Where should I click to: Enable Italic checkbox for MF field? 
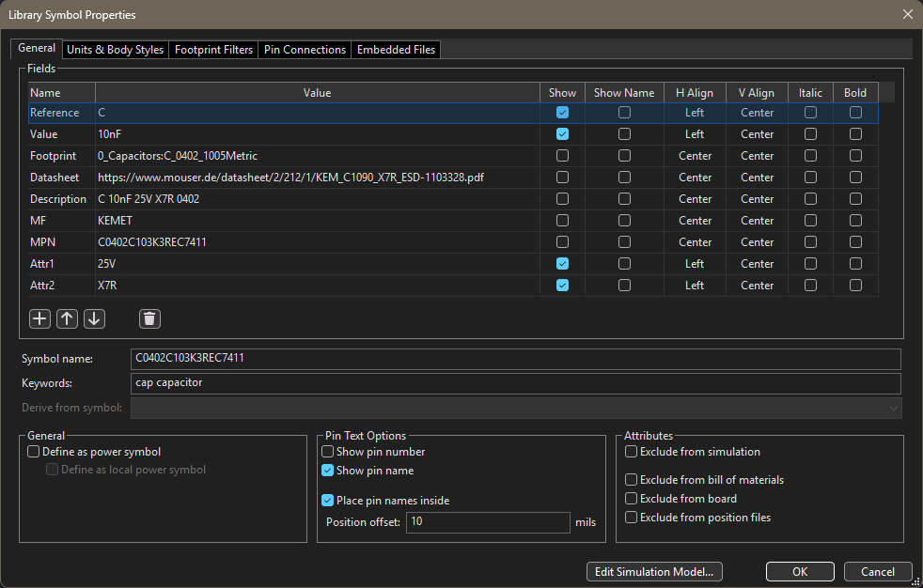pos(810,221)
